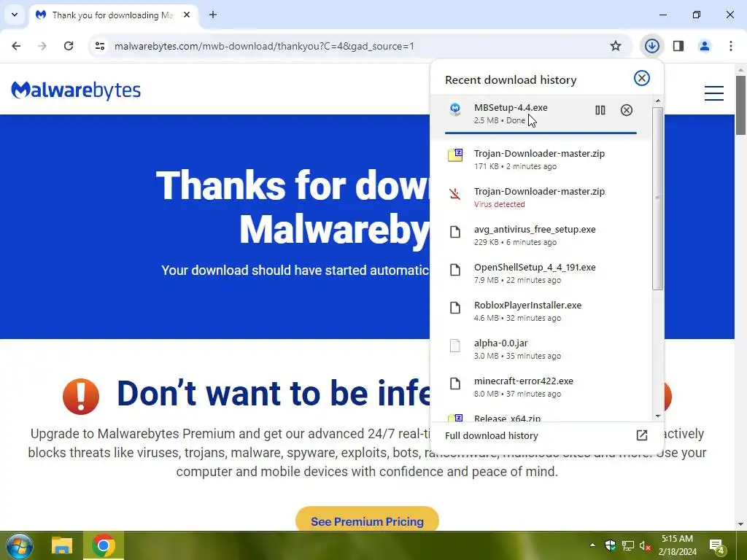Click zip icon of Trojan-Downloader-master.zip 171 KB

pyautogui.click(x=455, y=155)
